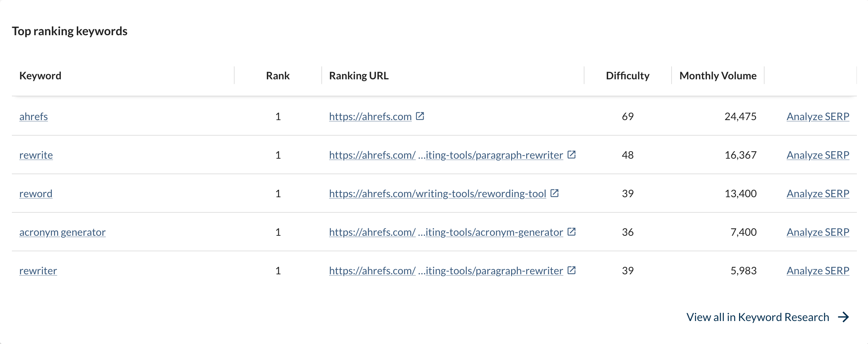Viewport: 868px width, 344px height.
Task: Click the Rank column header
Action: (x=278, y=76)
